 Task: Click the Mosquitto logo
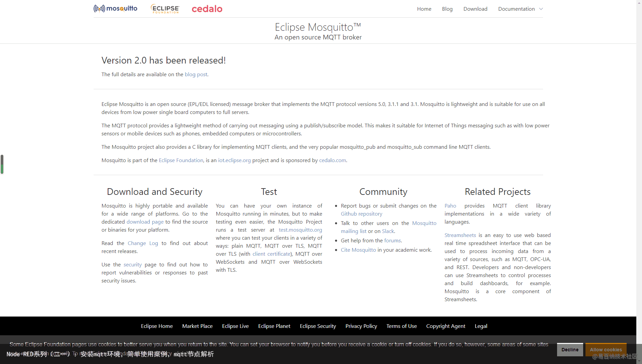pos(115,9)
